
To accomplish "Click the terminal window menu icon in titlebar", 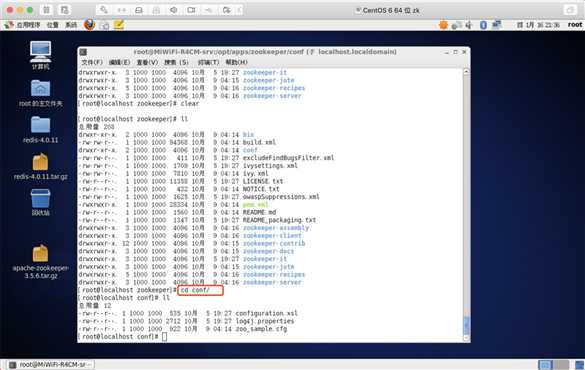I will click(x=83, y=52).
